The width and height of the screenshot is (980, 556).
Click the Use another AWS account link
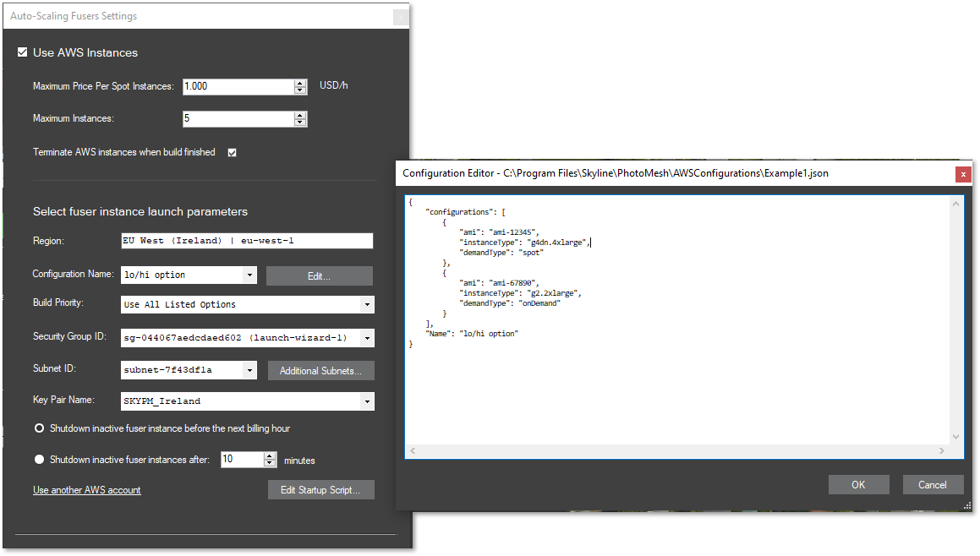tap(87, 490)
